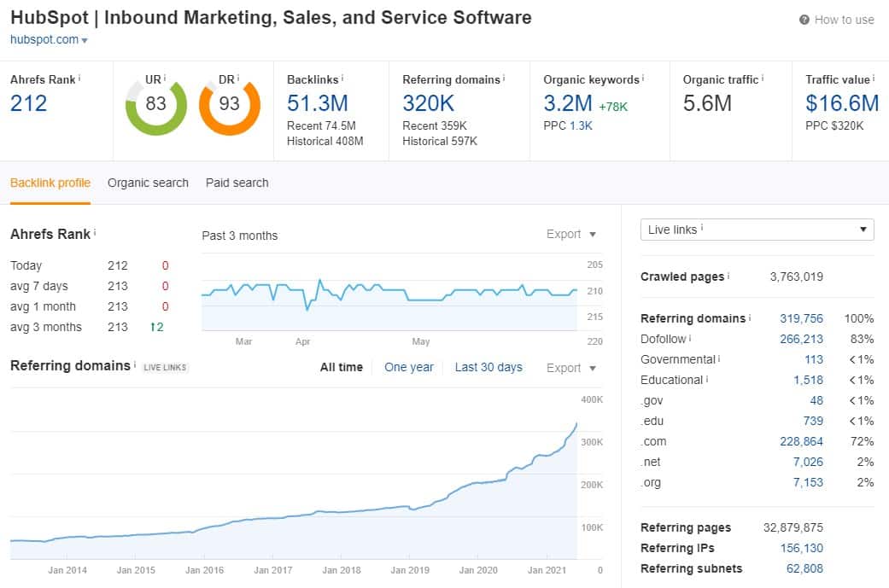Open the Export menu for the Ahrefs Rank chart
The image size is (889, 588).
(x=571, y=234)
